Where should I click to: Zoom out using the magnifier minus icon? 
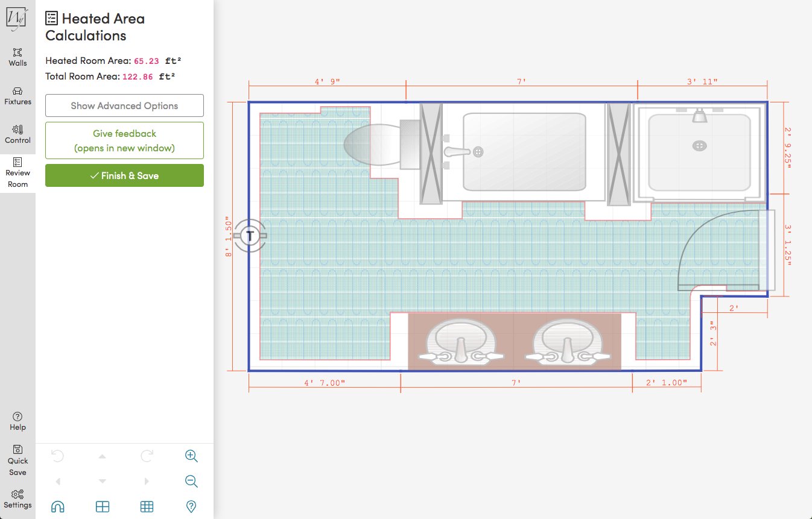(191, 481)
